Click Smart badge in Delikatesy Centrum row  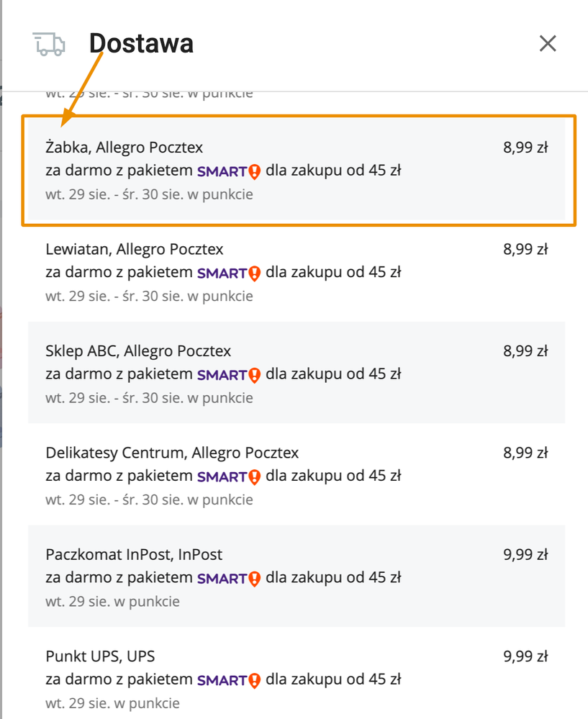point(229,477)
